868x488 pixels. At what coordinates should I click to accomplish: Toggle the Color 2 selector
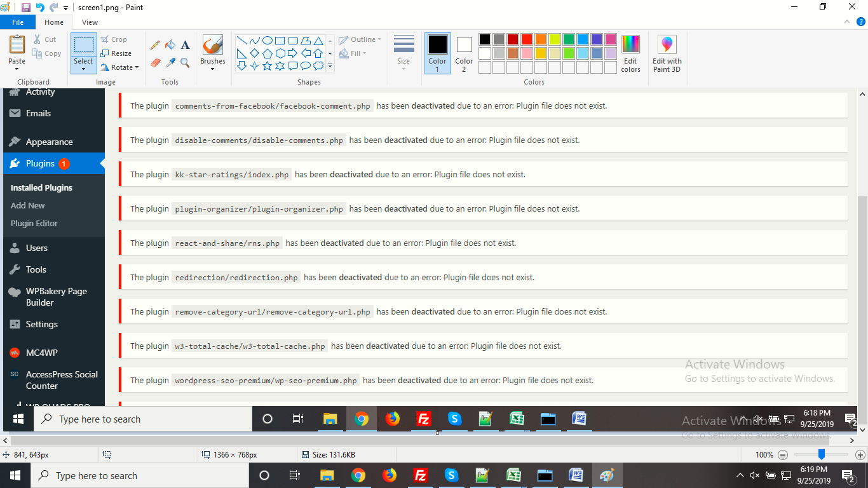tap(464, 53)
